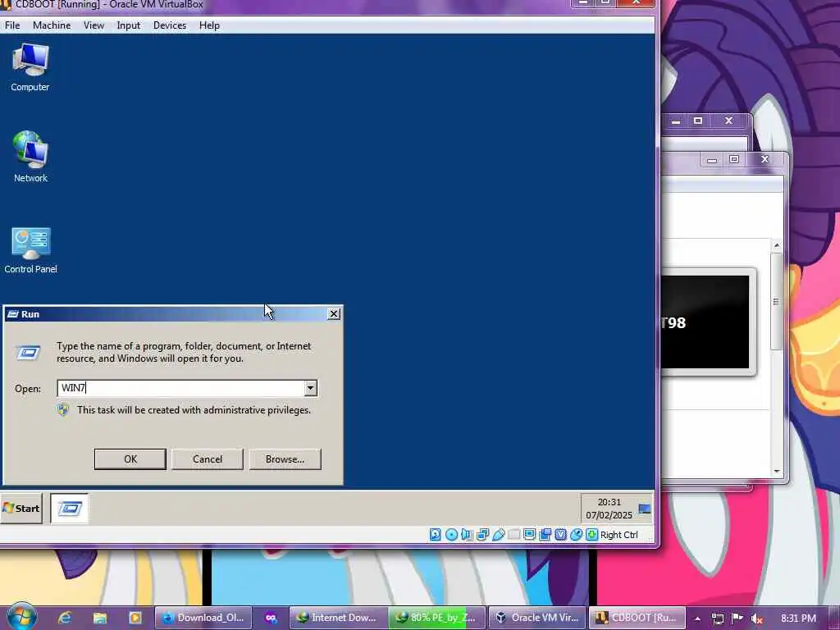The image size is (840, 630).
Task: Show hidden tray icons arrow
Action: [697, 619]
